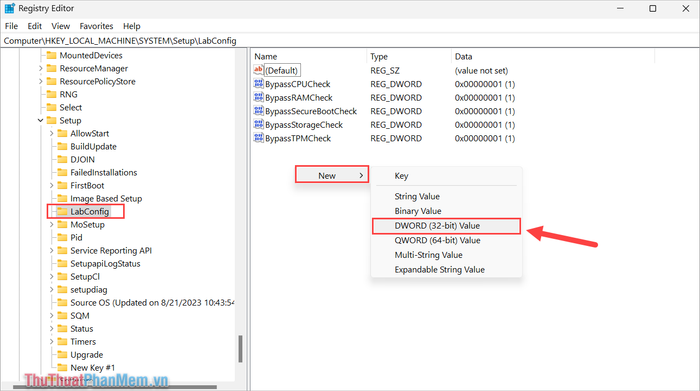700x391 pixels.
Task: Click the tree pane vertical scrollbar thumb
Action: [x=240, y=349]
